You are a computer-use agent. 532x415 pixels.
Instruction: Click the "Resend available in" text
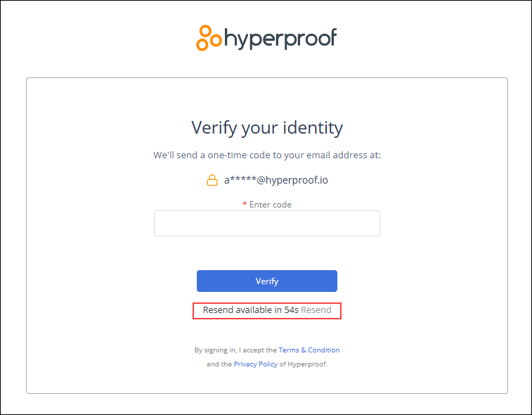point(242,310)
